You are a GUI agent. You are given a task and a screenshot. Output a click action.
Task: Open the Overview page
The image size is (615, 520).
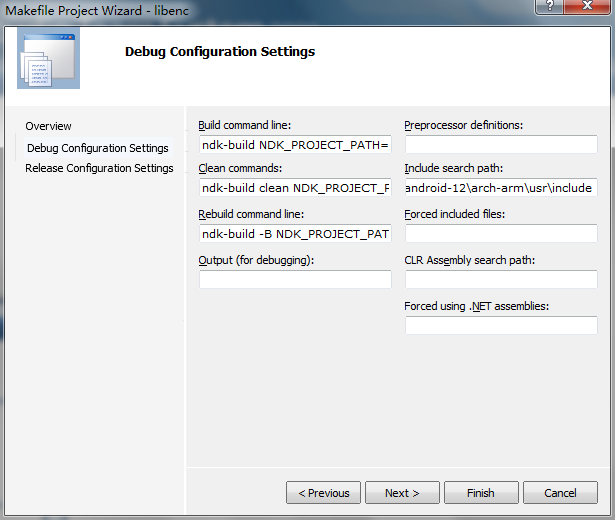pos(48,126)
